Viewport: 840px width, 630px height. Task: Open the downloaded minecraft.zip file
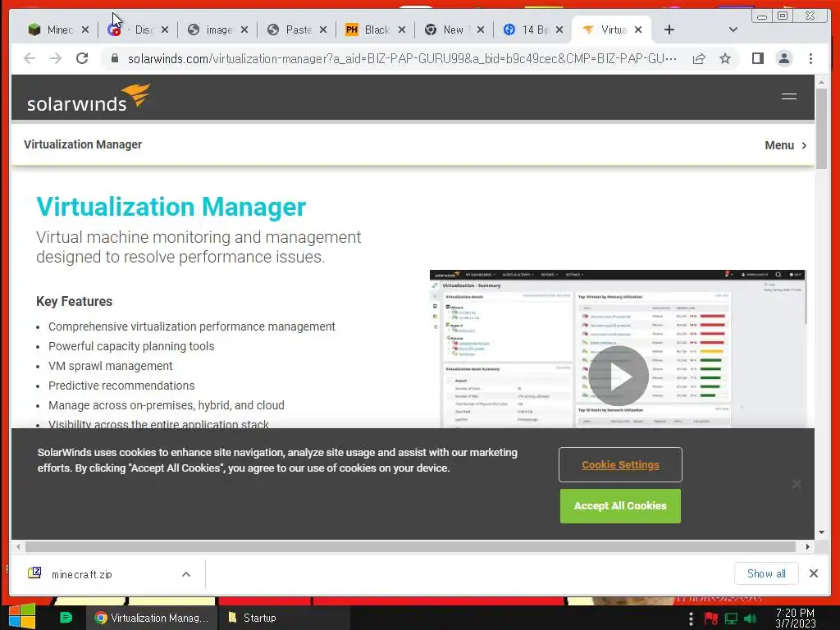click(80, 574)
